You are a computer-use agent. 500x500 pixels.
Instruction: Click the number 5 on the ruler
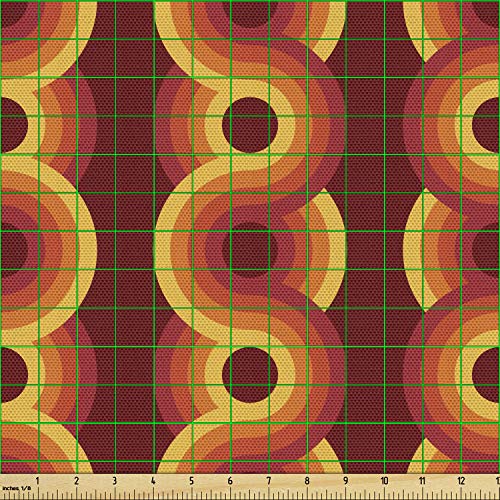pos(192,481)
